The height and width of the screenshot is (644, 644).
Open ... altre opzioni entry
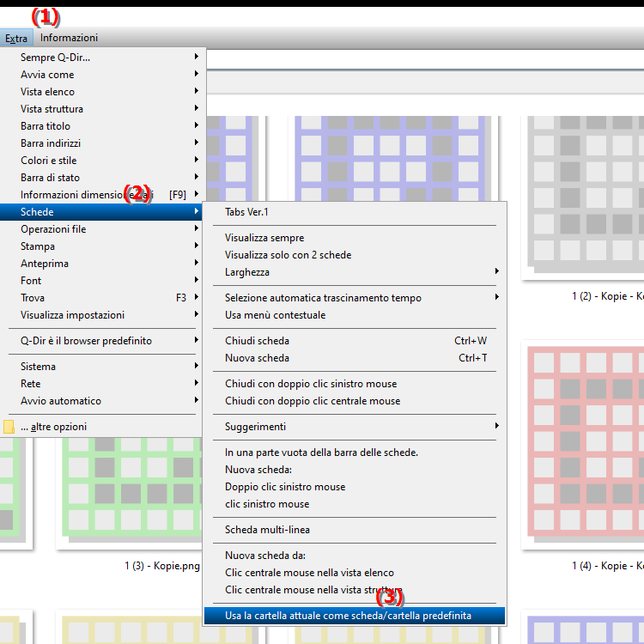(x=101, y=427)
